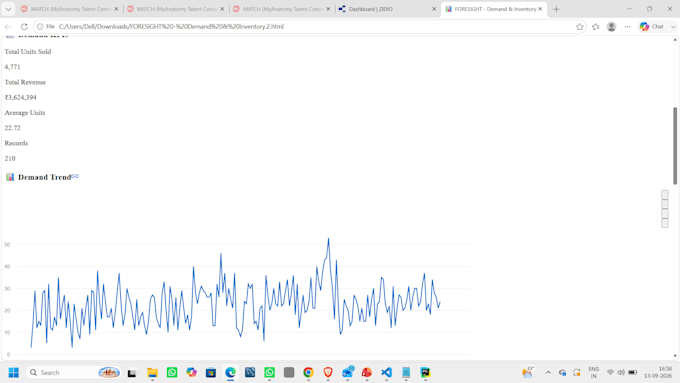Open the battery status tray icon
Image resolution: width=680 pixels, height=383 pixels.
[x=633, y=373]
